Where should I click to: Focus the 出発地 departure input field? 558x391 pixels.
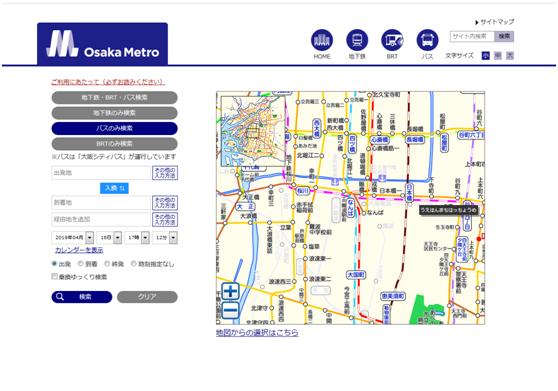point(101,173)
